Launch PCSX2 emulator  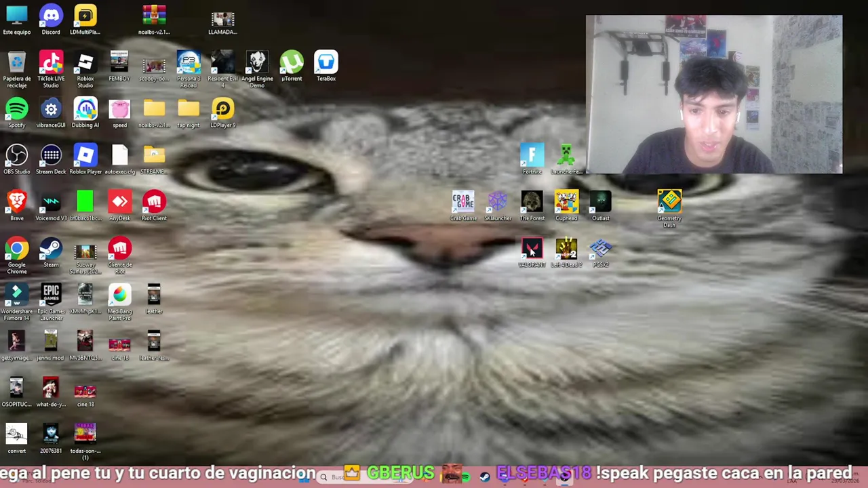601,252
